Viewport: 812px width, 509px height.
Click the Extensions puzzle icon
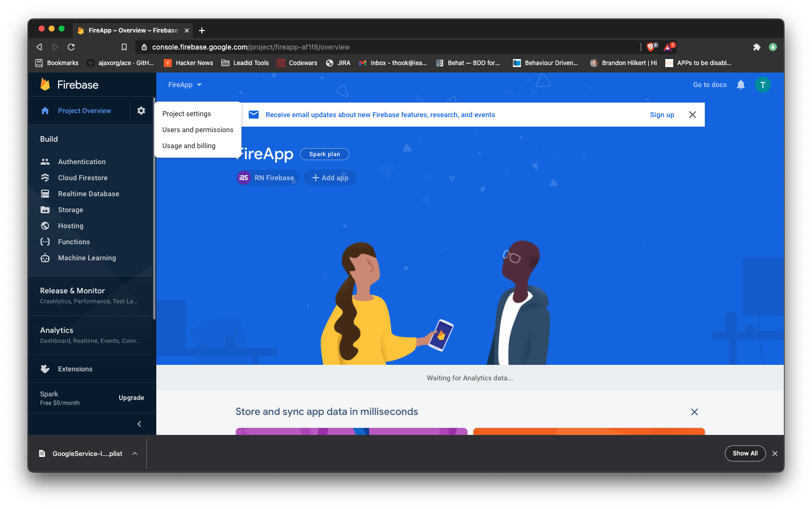pos(45,369)
